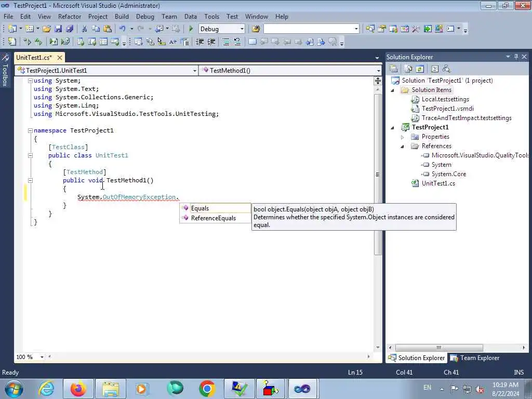532x399 pixels.
Task: Open the 100 % zoom dropdown
Action: tap(42, 357)
